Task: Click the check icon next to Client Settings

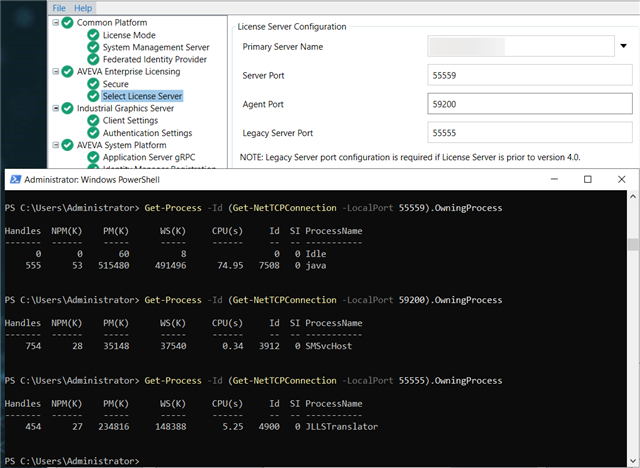Action: point(93,121)
